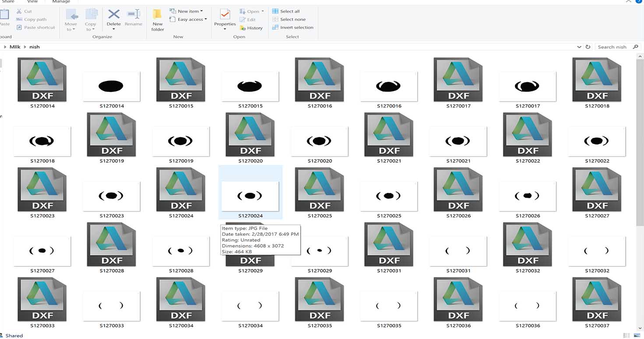Switch to large thumbnails view
The width and height of the screenshot is (644, 339).
(638, 336)
